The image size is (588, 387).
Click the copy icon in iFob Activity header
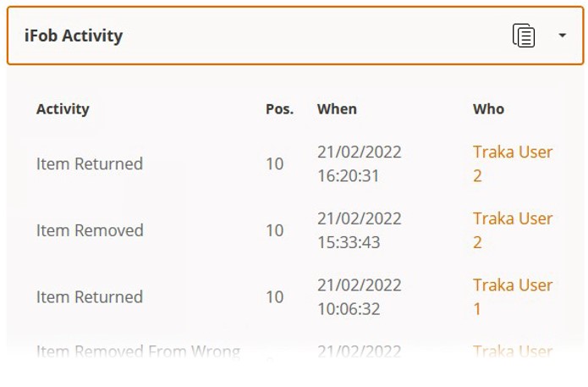tap(524, 36)
